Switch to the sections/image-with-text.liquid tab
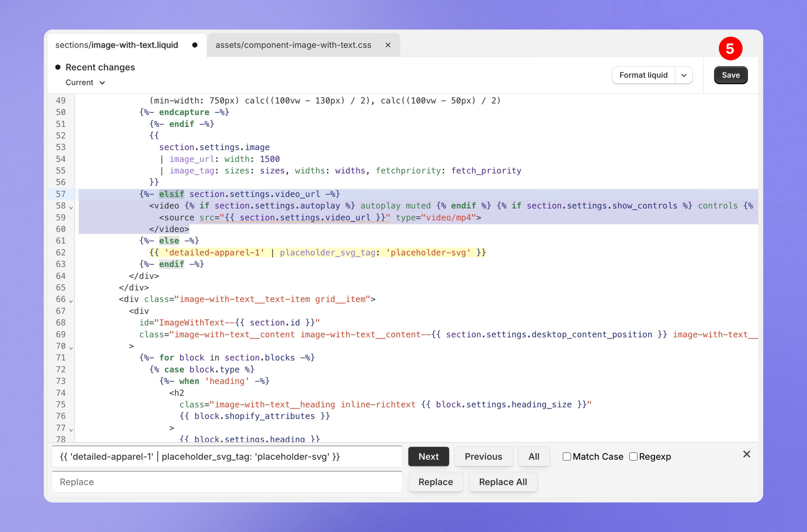The height and width of the screenshot is (532, 807). 116,45
